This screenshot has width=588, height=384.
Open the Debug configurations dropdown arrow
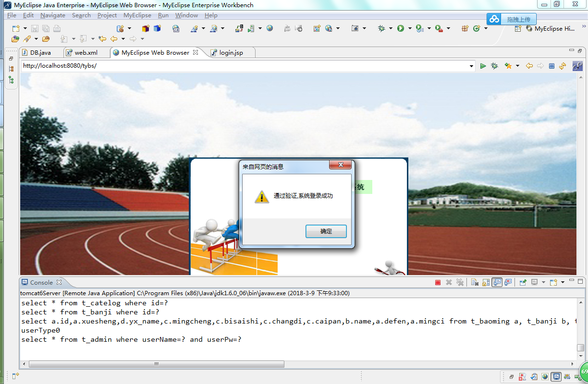click(x=391, y=28)
